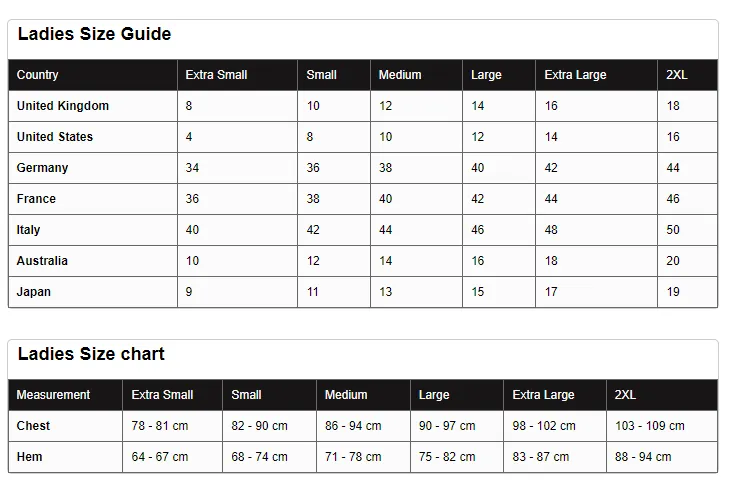This screenshot has height=490, width=734.
Task: Select the Country column header
Action: [x=37, y=75]
